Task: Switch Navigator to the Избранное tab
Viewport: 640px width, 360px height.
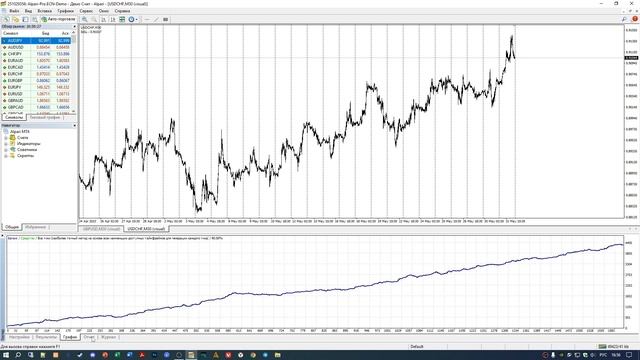Action: [x=36, y=227]
